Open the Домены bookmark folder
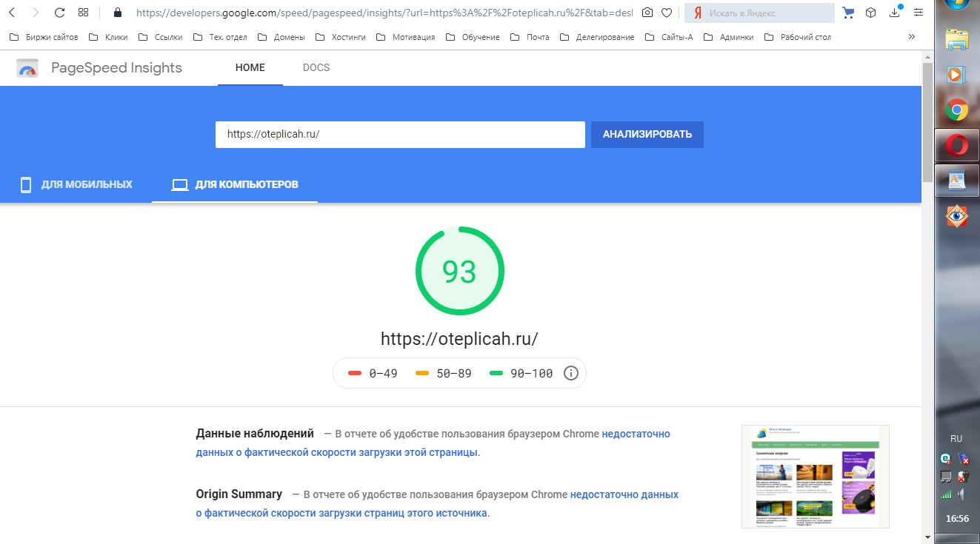 coord(281,37)
